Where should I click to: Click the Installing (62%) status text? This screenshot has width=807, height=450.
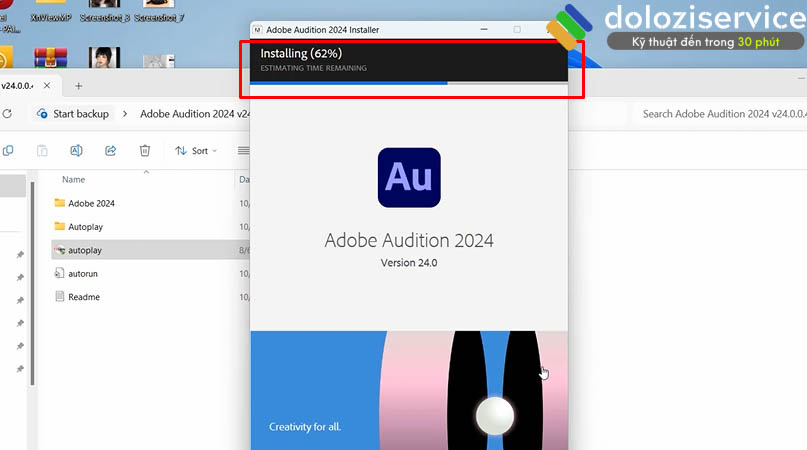click(301, 54)
